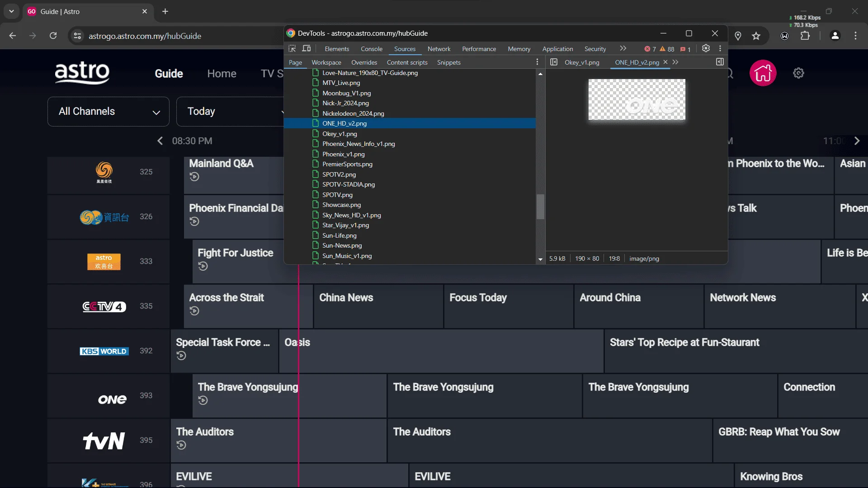Open the browser extensions puzzle icon
The height and width of the screenshot is (488, 868).
(805, 36)
